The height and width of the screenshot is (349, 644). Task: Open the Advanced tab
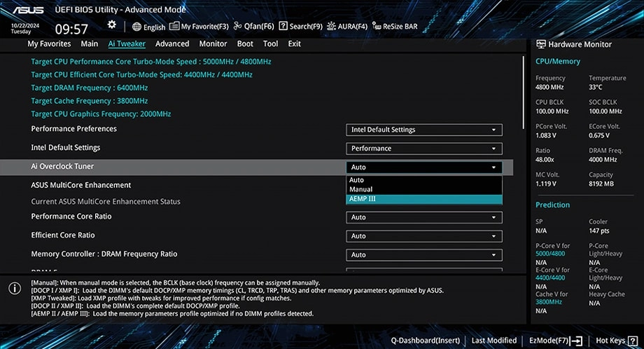point(172,43)
